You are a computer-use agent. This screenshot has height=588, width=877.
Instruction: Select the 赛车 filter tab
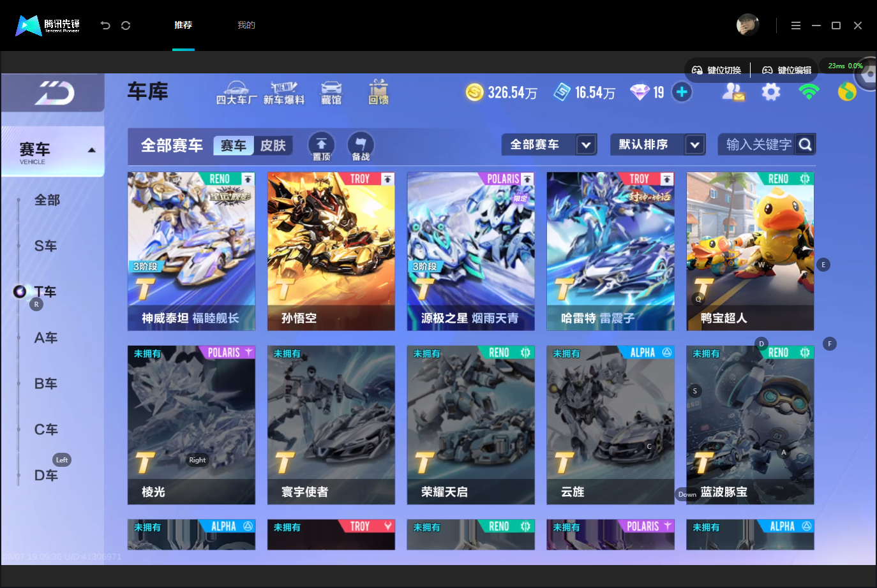tap(234, 145)
